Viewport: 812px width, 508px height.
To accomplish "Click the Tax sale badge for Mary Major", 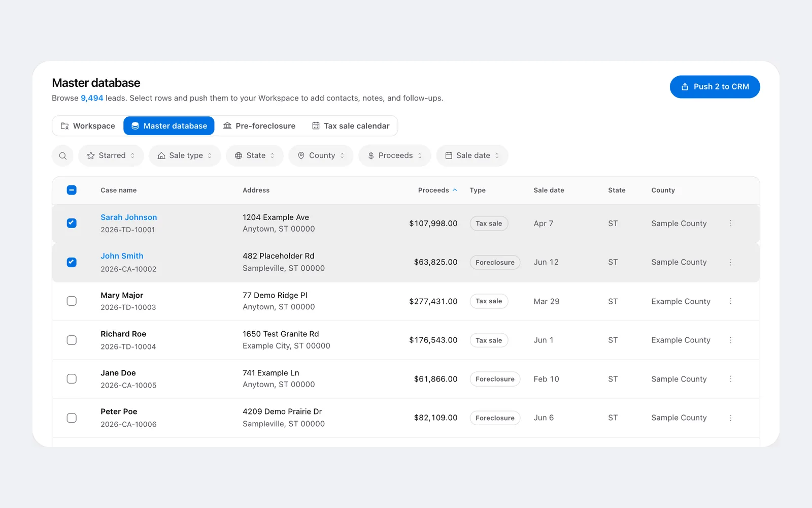I will 489,301.
